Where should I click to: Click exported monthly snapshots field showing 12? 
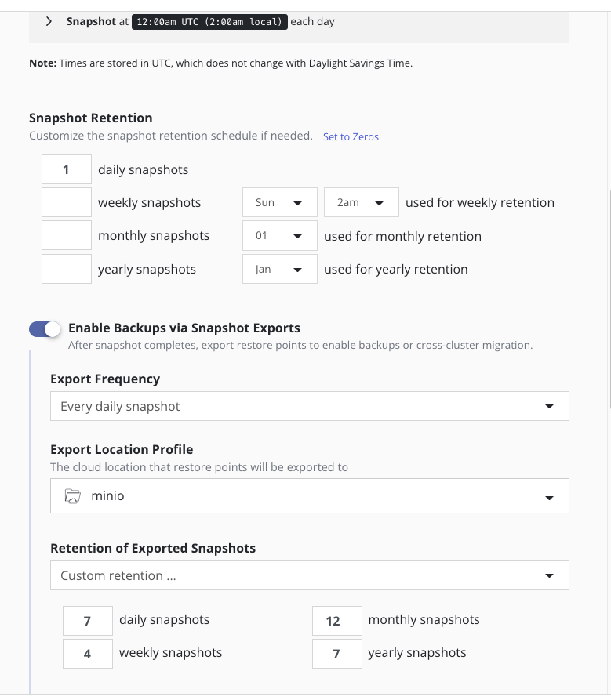pos(336,620)
